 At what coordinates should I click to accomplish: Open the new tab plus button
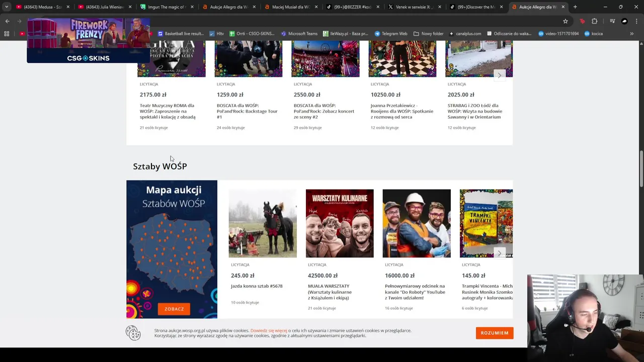click(575, 7)
